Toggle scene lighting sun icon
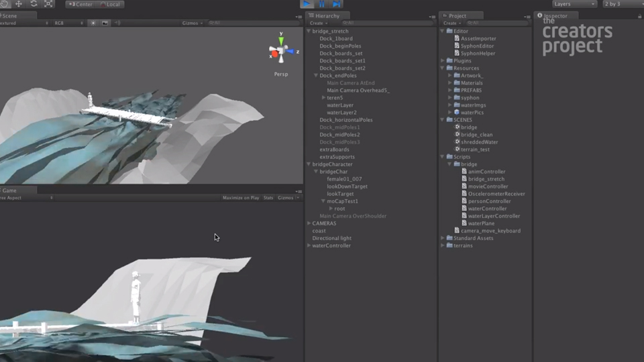644x362 pixels. click(x=93, y=23)
